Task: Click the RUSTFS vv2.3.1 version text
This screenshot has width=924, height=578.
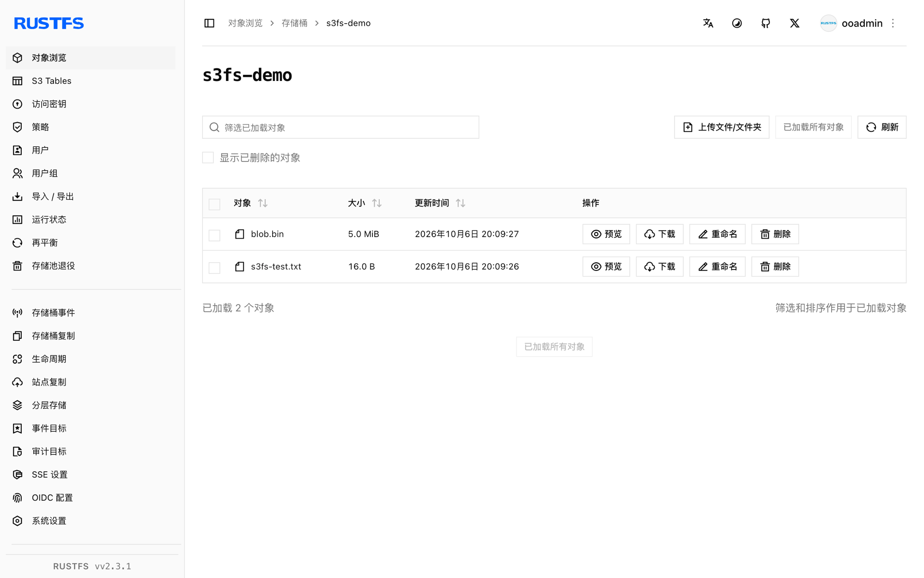Action: 92,566
